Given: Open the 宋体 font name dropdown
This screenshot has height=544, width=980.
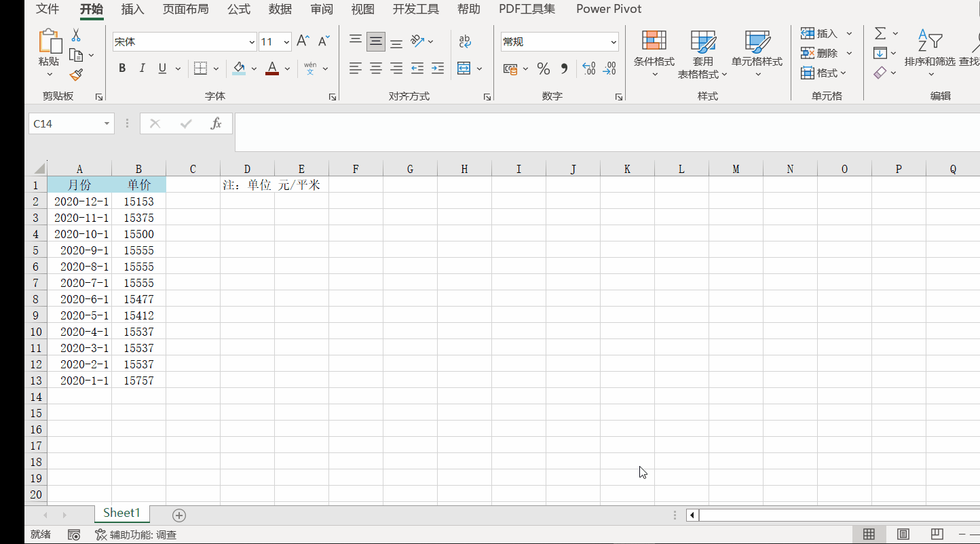Looking at the screenshot, I should (x=252, y=41).
